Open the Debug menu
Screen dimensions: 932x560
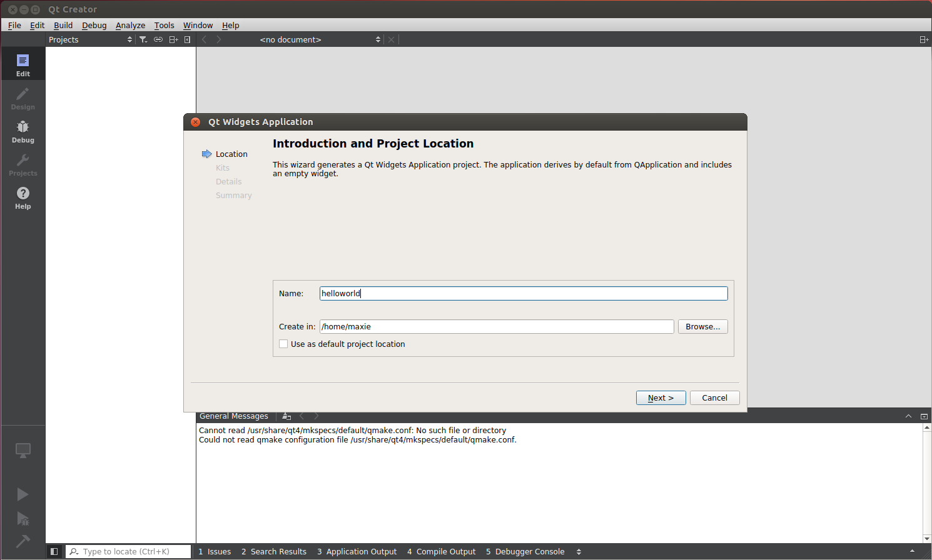[x=94, y=25]
